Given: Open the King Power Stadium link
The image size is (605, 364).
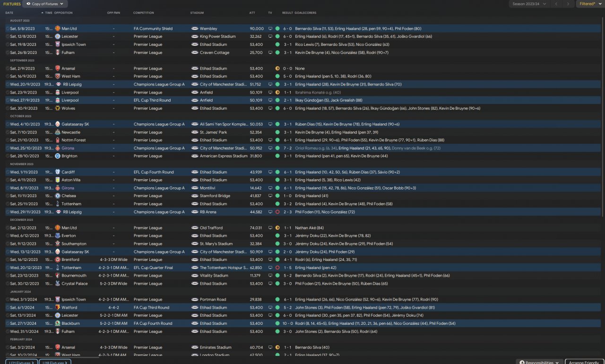Looking at the screenshot, I should click(217, 36).
